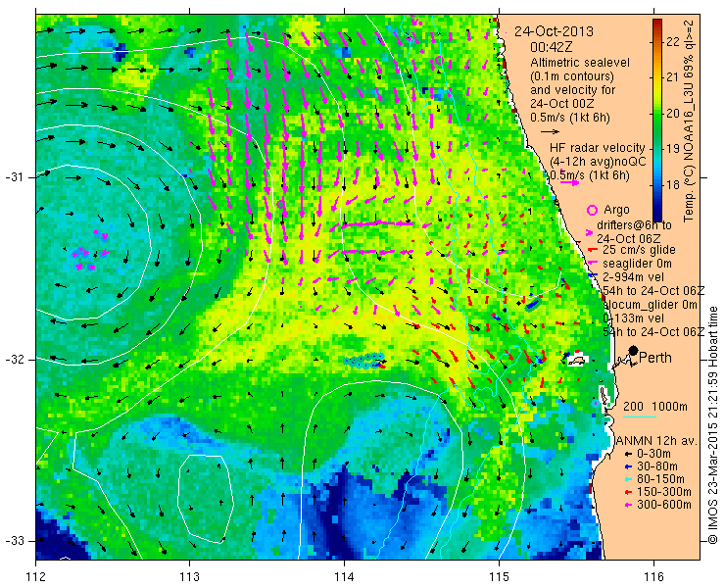Click the IMOS copyright timestamp text

(x=712, y=424)
